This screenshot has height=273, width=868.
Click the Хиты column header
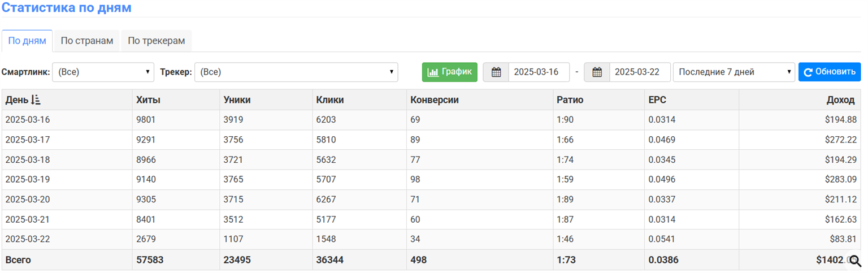pos(149,100)
